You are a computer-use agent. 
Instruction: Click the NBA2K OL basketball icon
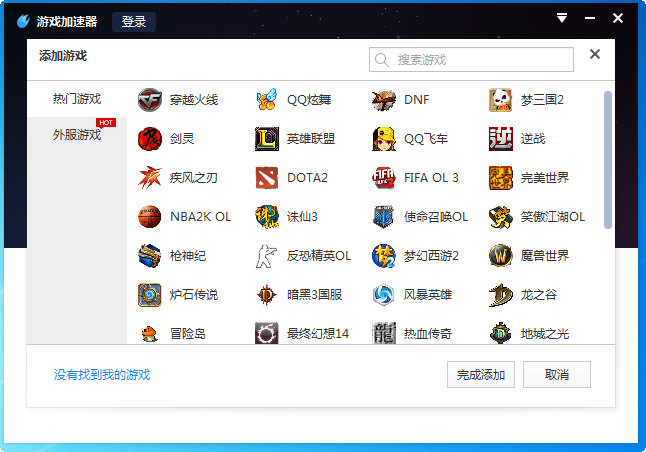click(x=150, y=217)
